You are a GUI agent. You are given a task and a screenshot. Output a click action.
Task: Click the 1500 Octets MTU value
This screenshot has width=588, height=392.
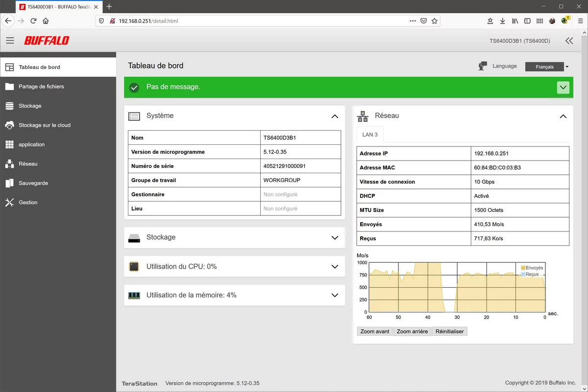point(489,210)
